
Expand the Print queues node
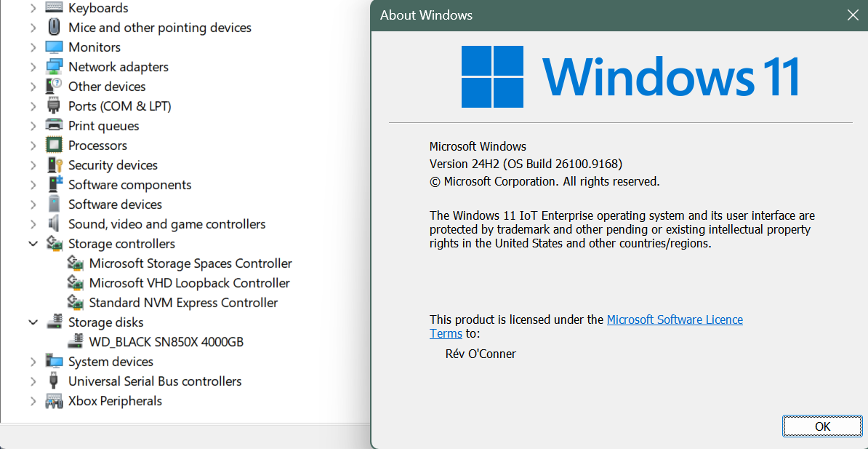(33, 126)
